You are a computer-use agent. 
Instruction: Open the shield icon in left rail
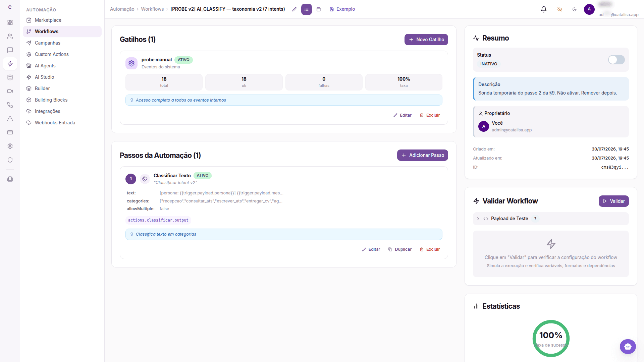click(10, 160)
